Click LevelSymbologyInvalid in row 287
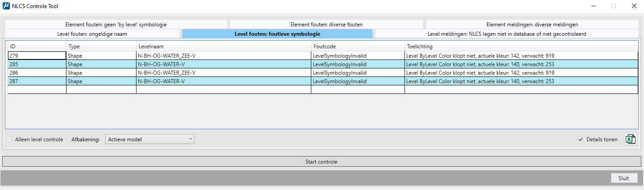 (358, 81)
